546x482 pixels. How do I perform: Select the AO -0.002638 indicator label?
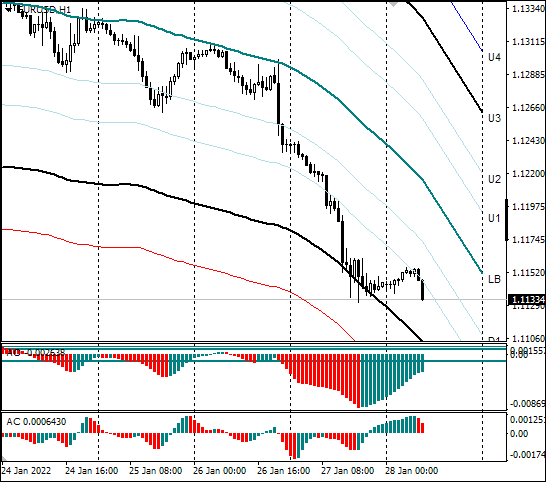tap(36, 352)
